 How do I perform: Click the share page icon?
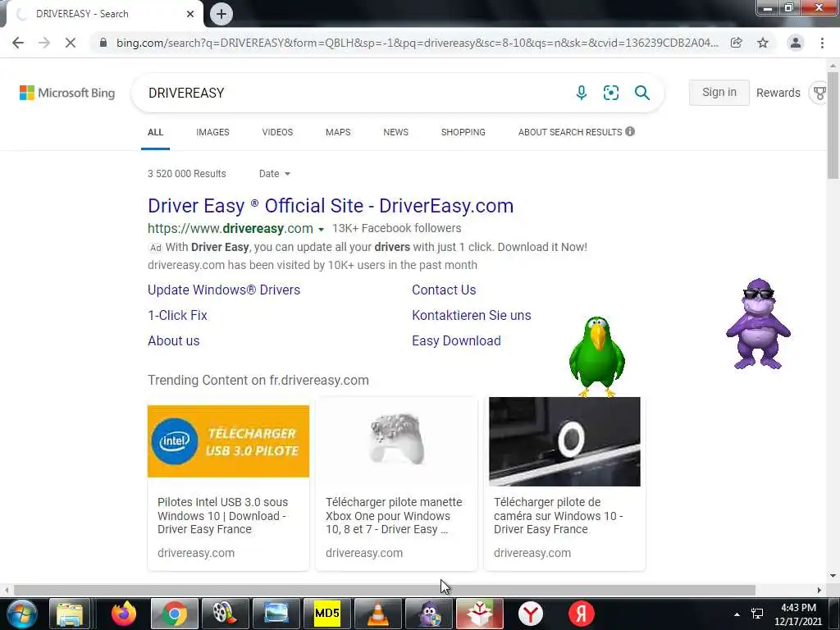(x=737, y=43)
